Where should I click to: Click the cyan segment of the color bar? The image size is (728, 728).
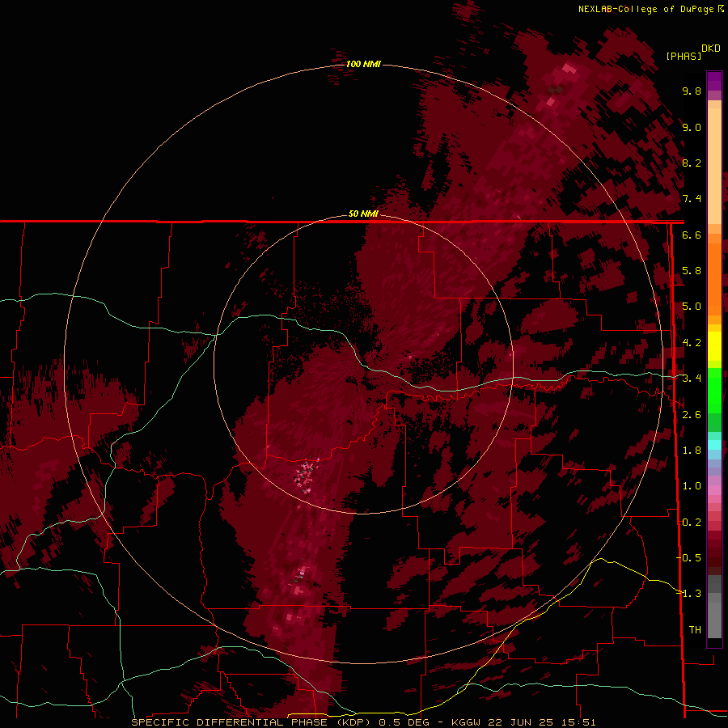pyautogui.click(x=714, y=445)
